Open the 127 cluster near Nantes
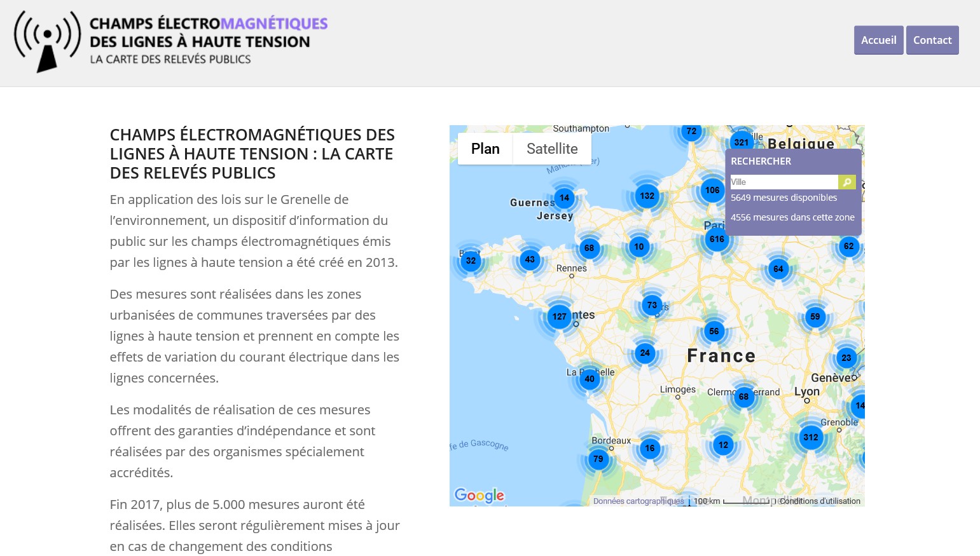The image size is (980, 556). pyautogui.click(x=559, y=316)
